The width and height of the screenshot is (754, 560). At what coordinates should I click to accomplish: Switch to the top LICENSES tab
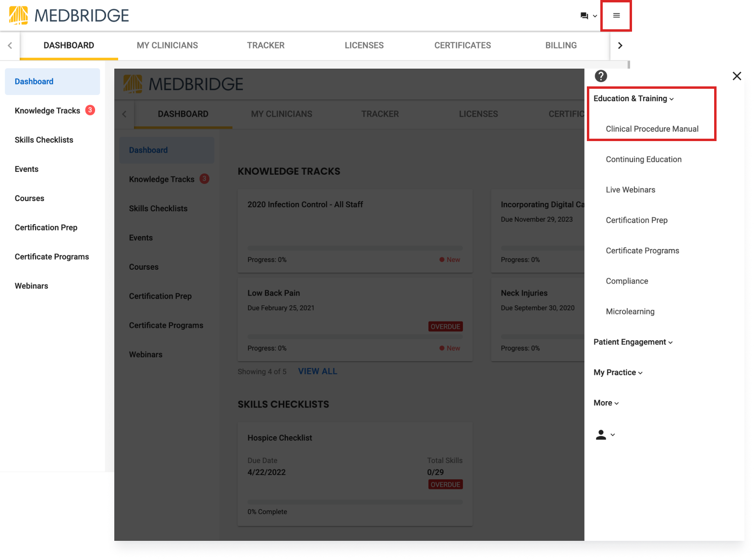[364, 46]
